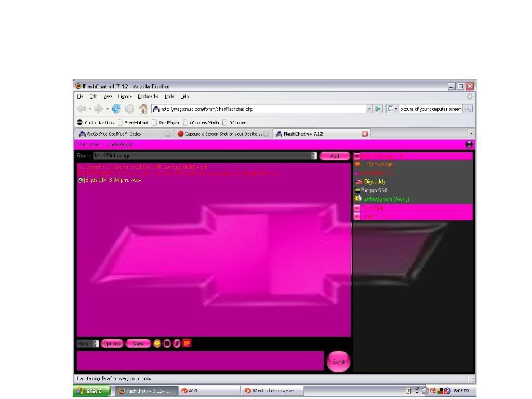Expand the Tech Talk room

[357, 208]
